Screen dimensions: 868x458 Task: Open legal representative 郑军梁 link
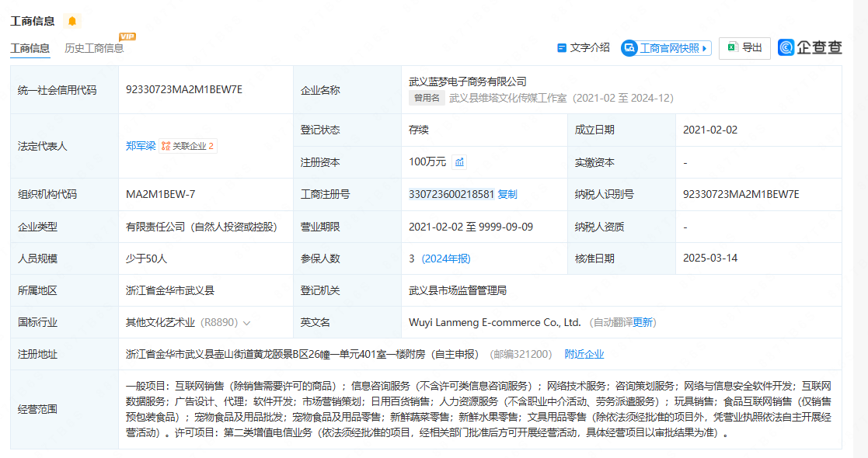(x=141, y=146)
